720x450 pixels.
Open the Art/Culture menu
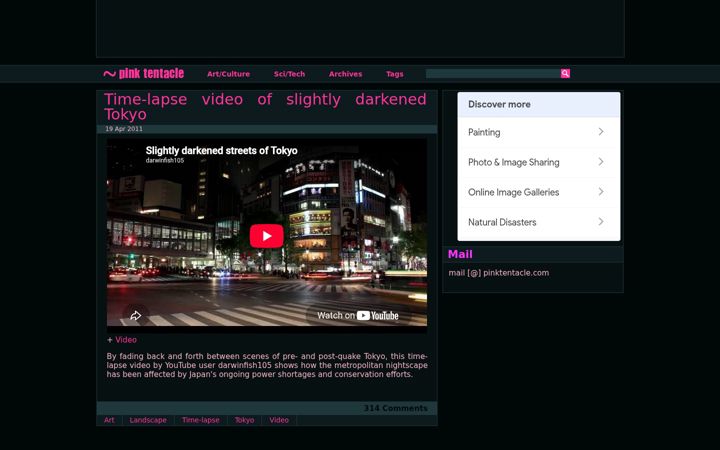[x=228, y=74]
